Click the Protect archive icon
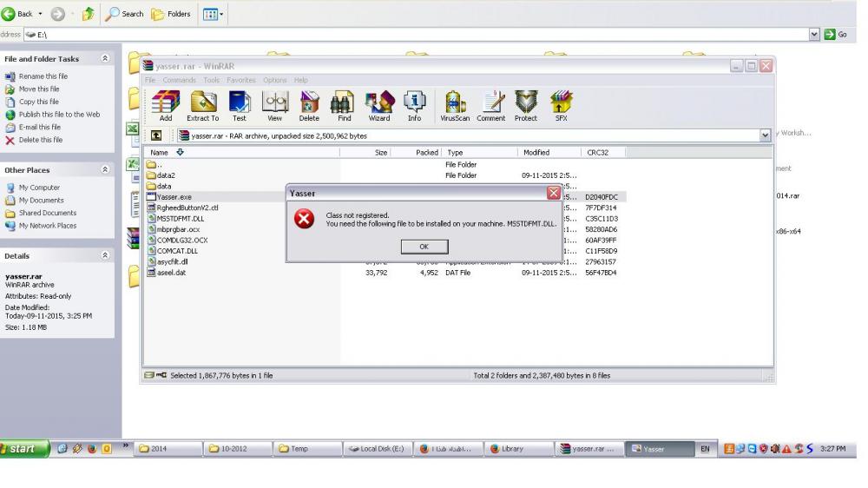The height and width of the screenshot is (488, 868). point(526,106)
